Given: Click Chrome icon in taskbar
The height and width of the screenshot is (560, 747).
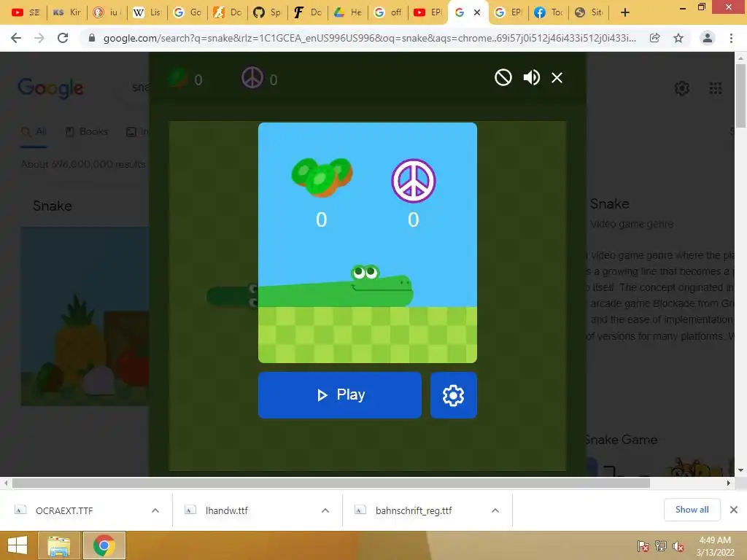Looking at the screenshot, I should click(x=104, y=545).
